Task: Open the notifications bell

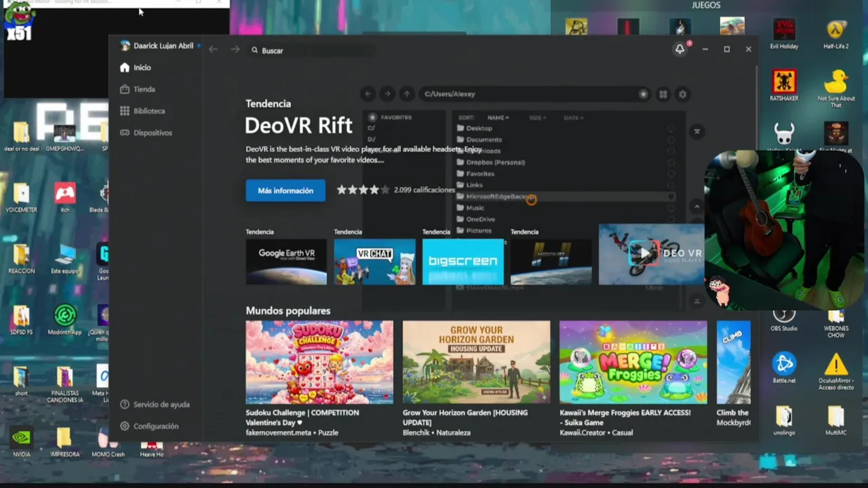Action: click(680, 49)
